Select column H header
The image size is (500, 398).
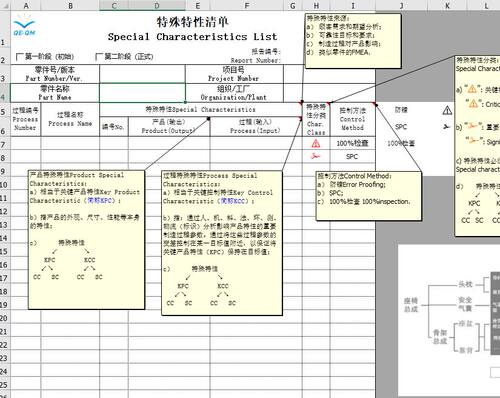click(316, 5)
